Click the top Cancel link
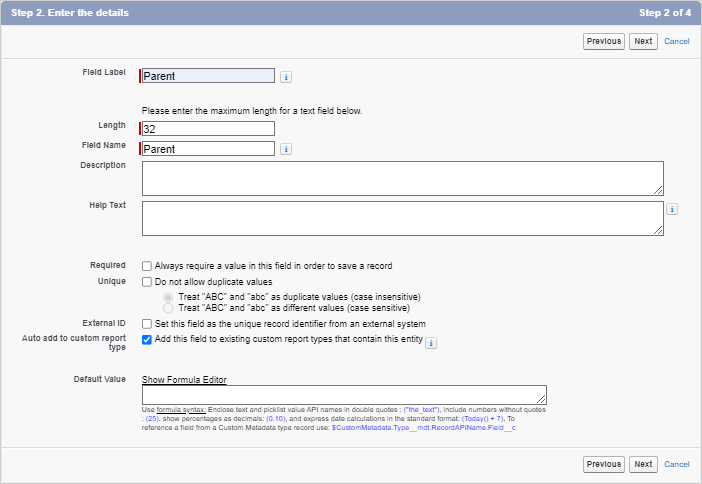 click(676, 41)
